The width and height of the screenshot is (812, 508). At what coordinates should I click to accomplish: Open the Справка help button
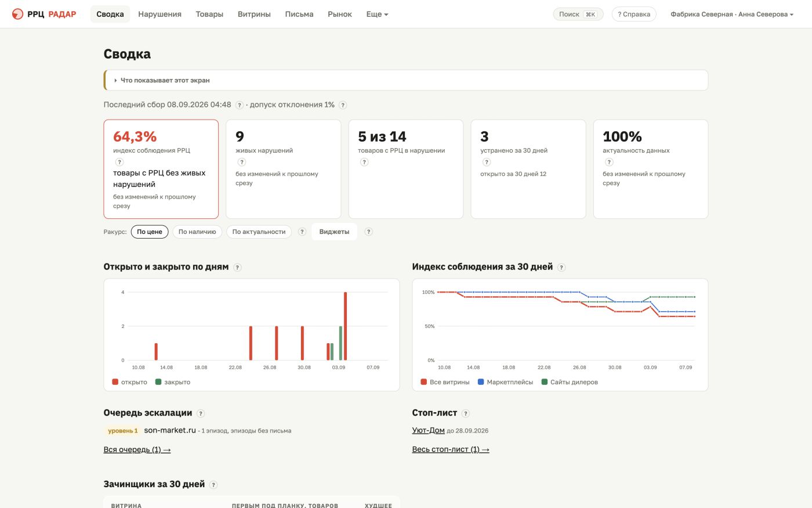(634, 14)
